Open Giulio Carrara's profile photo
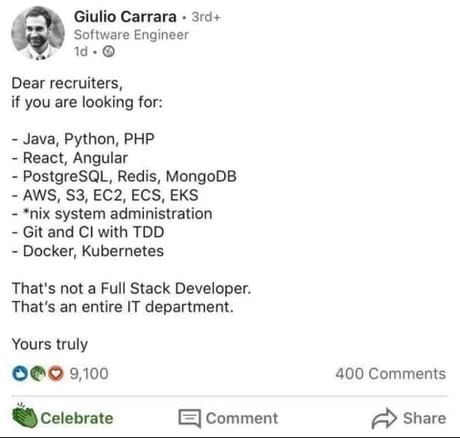The width and height of the screenshot is (460, 438). (x=38, y=33)
